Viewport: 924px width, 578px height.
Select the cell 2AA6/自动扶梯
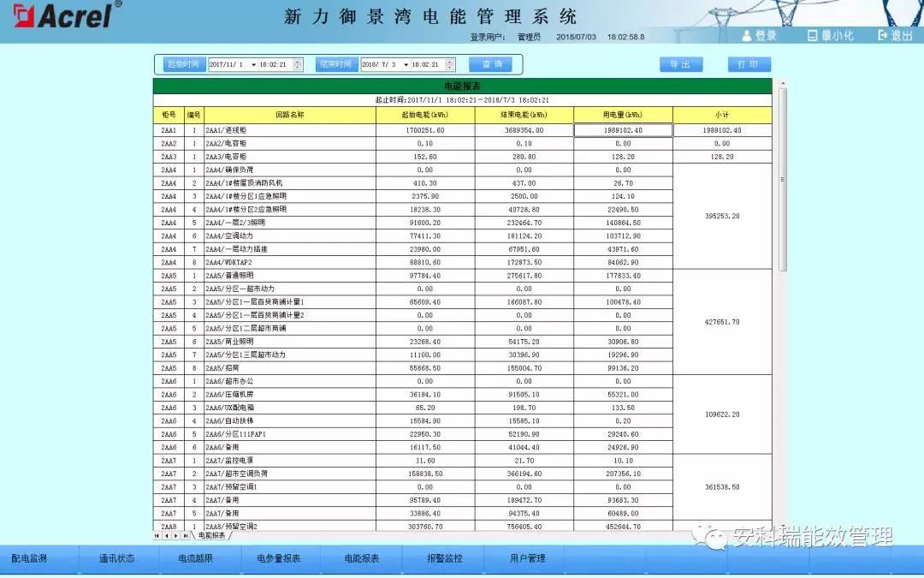(290, 421)
